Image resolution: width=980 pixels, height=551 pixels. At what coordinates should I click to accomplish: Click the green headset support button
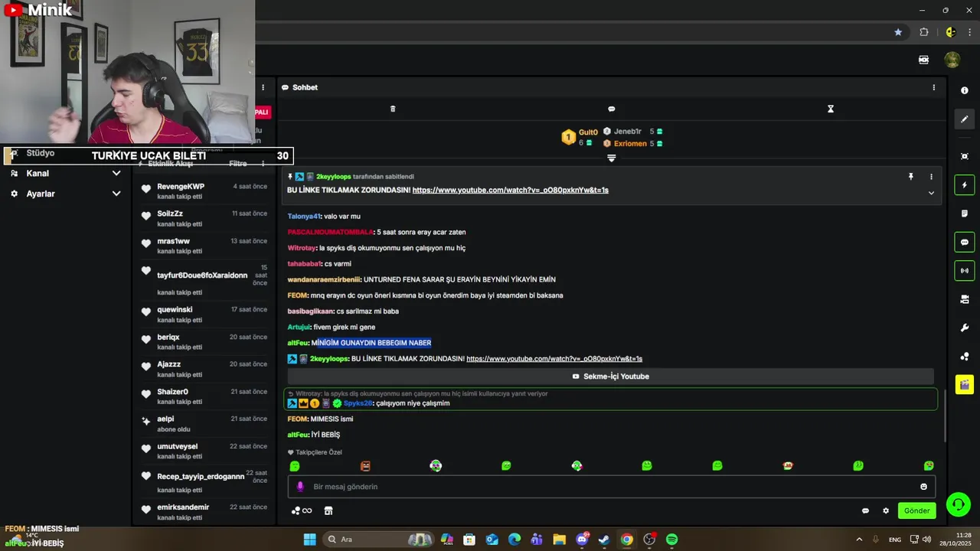tap(958, 504)
